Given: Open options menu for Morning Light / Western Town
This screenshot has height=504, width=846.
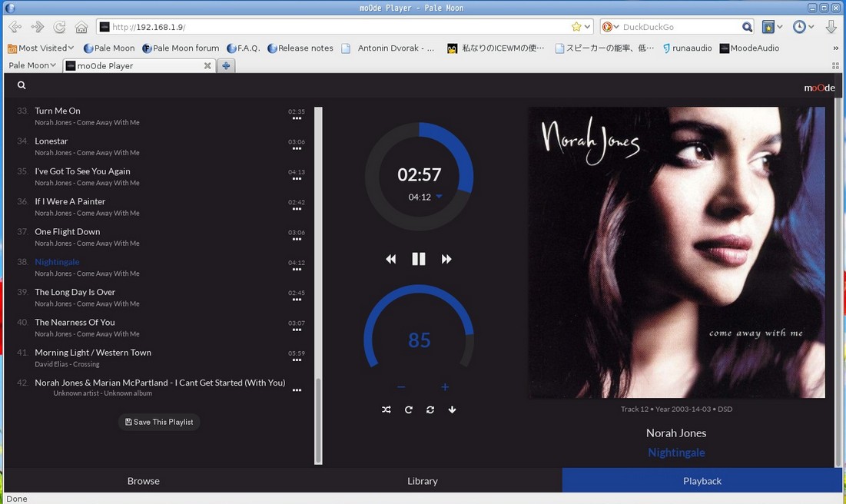Looking at the screenshot, I should tap(297, 360).
